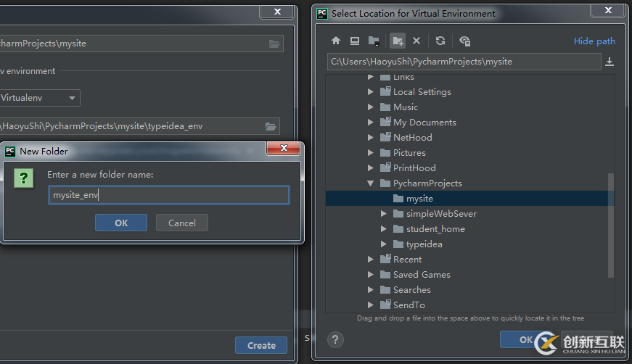
Task: Go to project directory icon
Action: [x=374, y=41]
